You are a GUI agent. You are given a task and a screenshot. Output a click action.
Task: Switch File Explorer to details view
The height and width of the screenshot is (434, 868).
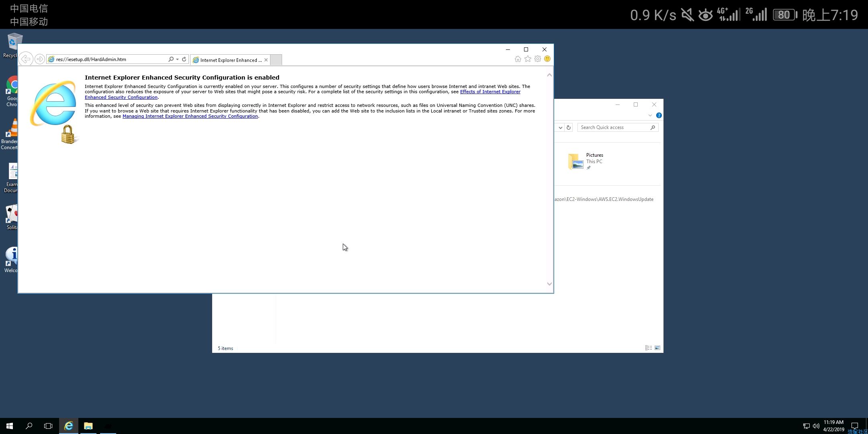coord(648,348)
